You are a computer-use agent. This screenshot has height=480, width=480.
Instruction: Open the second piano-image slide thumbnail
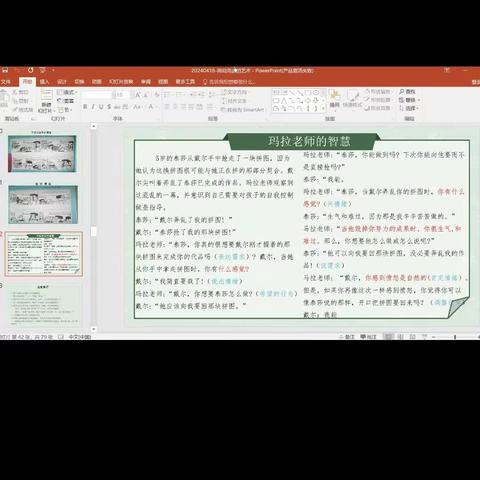(43, 204)
